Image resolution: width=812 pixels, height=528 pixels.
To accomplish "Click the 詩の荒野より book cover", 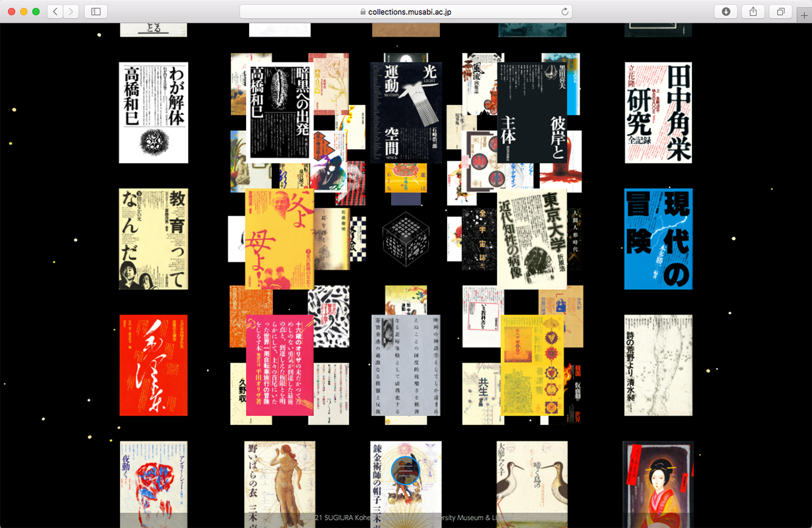I will click(x=658, y=365).
